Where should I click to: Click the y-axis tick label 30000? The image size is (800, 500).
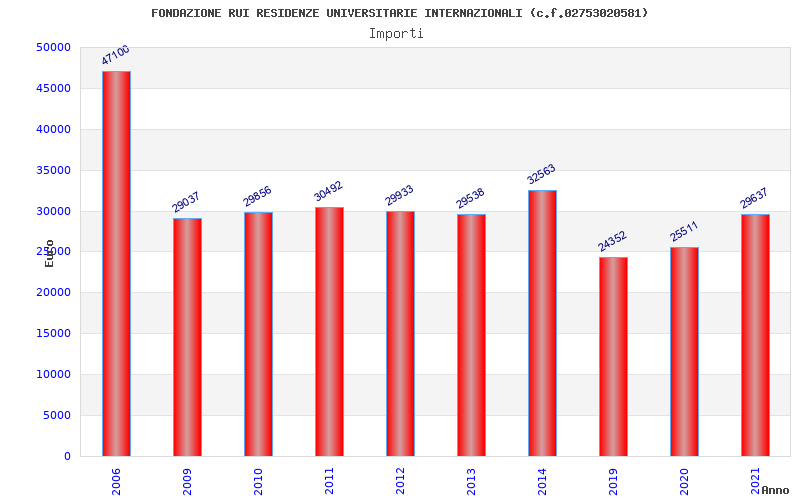point(54,211)
